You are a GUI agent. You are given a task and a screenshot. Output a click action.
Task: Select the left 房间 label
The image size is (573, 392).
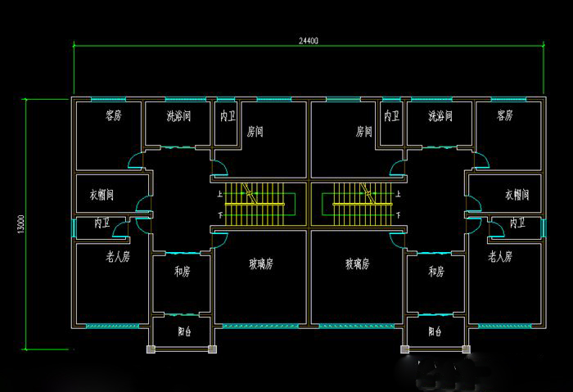click(255, 131)
